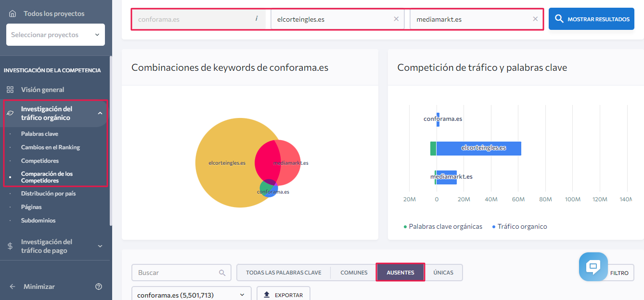The width and height of the screenshot is (644, 300).
Task: Select the Comunes tab
Action: click(354, 273)
